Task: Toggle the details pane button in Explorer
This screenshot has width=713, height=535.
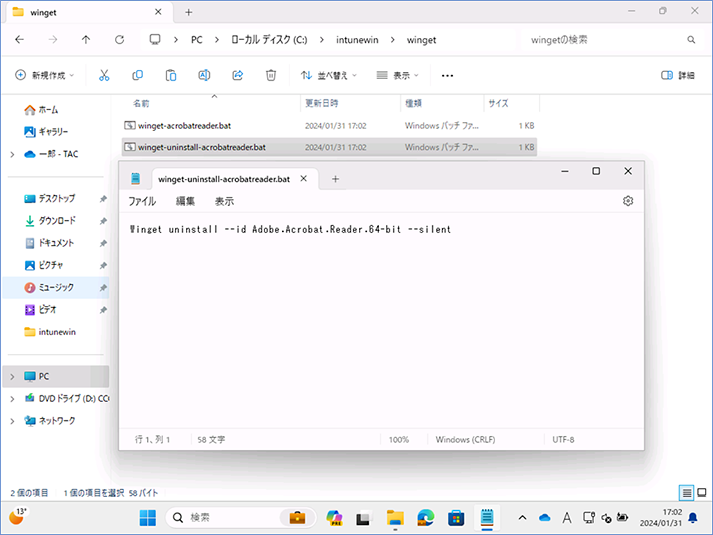Action: (x=678, y=75)
